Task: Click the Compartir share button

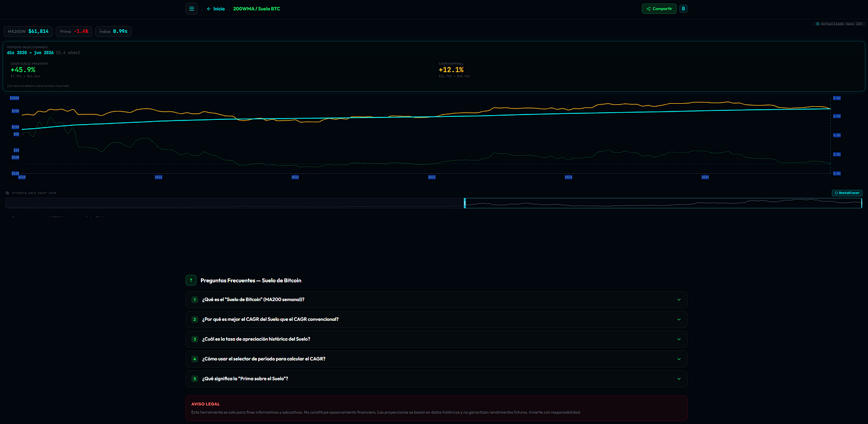Action: tap(659, 9)
